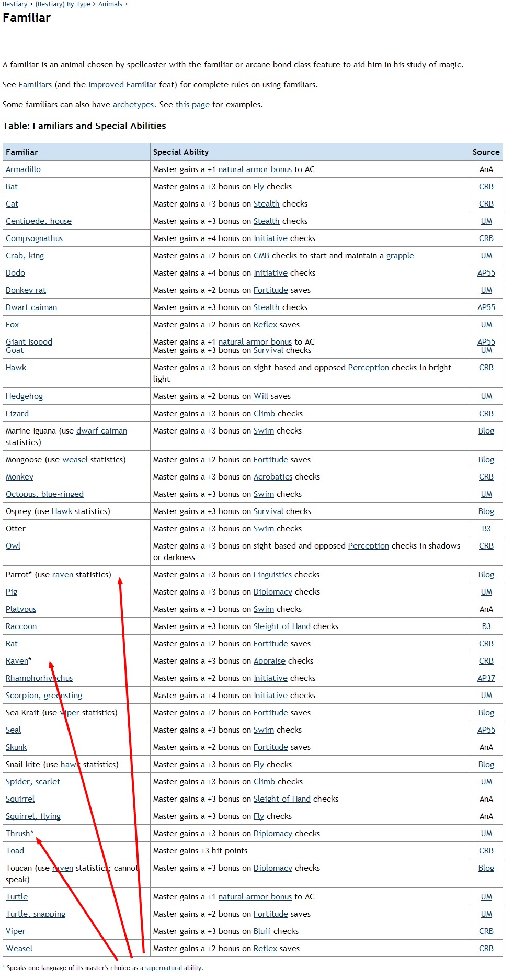The height and width of the screenshot is (980, 525).
Task: Open the Armadillo familiar entry
Action: 23,169
